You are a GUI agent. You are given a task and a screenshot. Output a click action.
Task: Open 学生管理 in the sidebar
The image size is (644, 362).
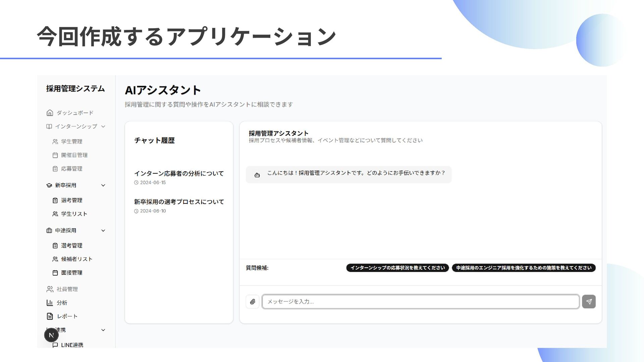(x=71, y=141)
